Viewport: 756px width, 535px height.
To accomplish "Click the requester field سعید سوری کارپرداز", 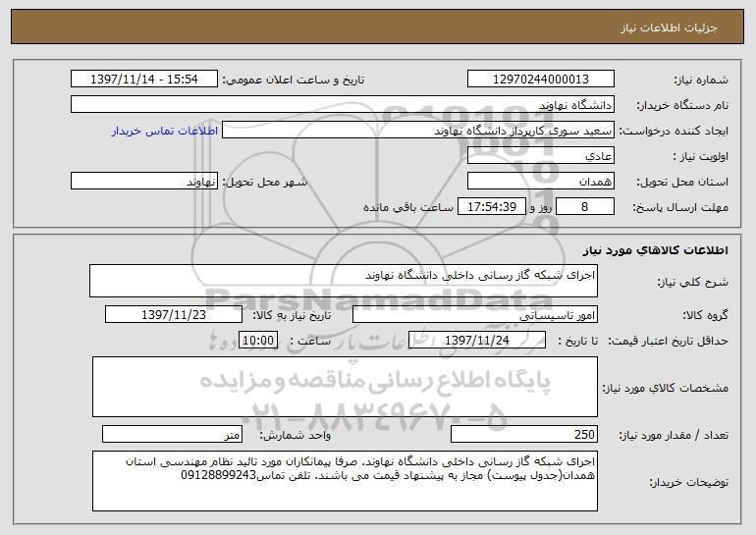I will coord(418,131).
